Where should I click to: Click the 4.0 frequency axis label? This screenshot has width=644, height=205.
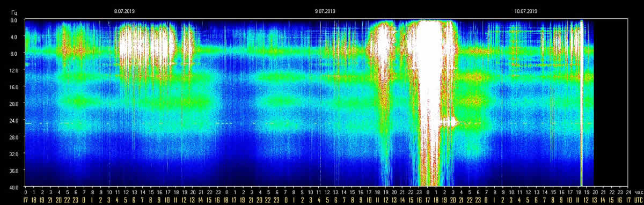pos(14,37)
